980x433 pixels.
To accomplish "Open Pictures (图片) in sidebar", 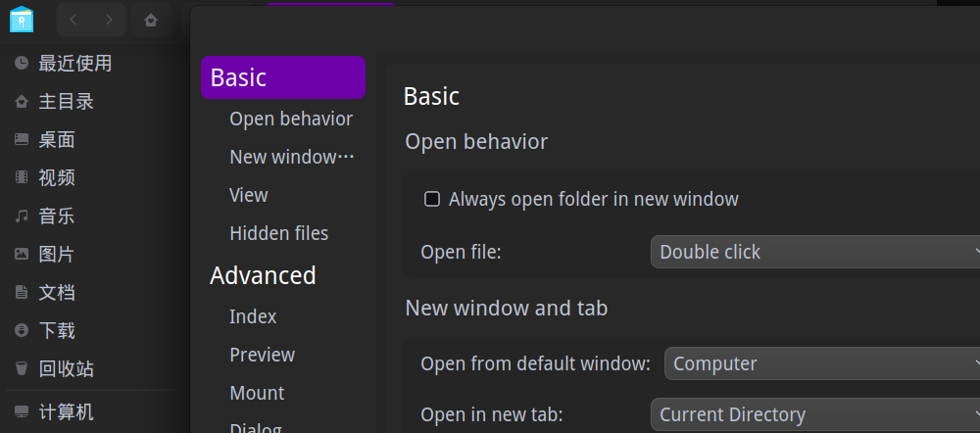I will tap(56, 254).
